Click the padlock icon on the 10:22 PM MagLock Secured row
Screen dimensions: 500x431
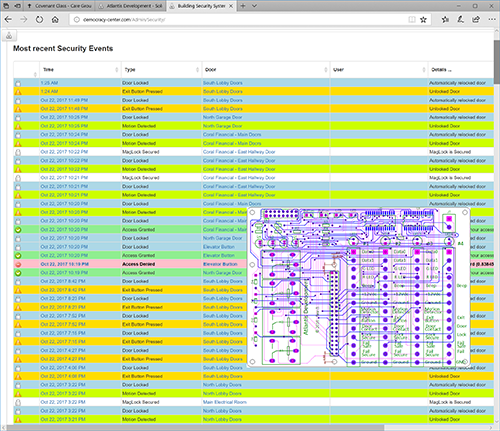coord(18,152)
